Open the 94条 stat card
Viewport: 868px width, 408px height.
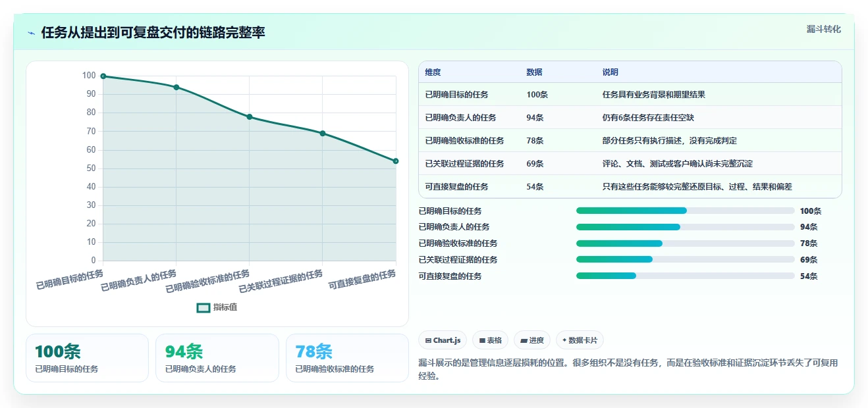pos(217,358)
